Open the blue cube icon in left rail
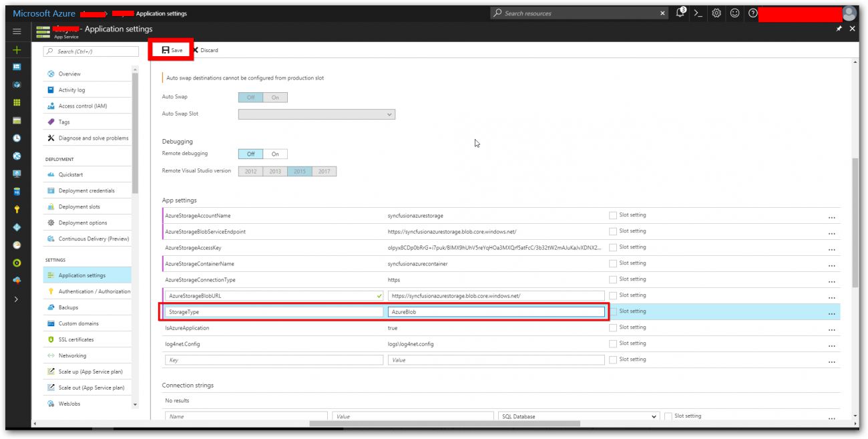 (17, 85)
